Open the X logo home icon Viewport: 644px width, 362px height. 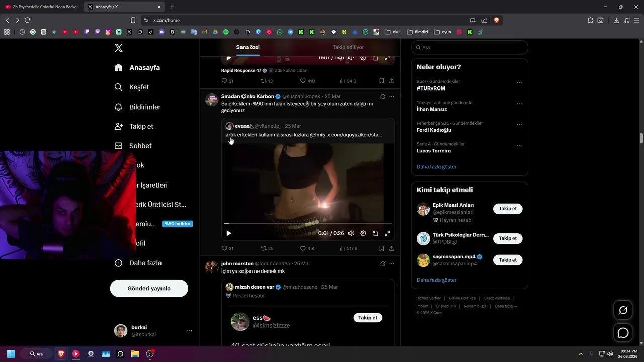(119, 48)
